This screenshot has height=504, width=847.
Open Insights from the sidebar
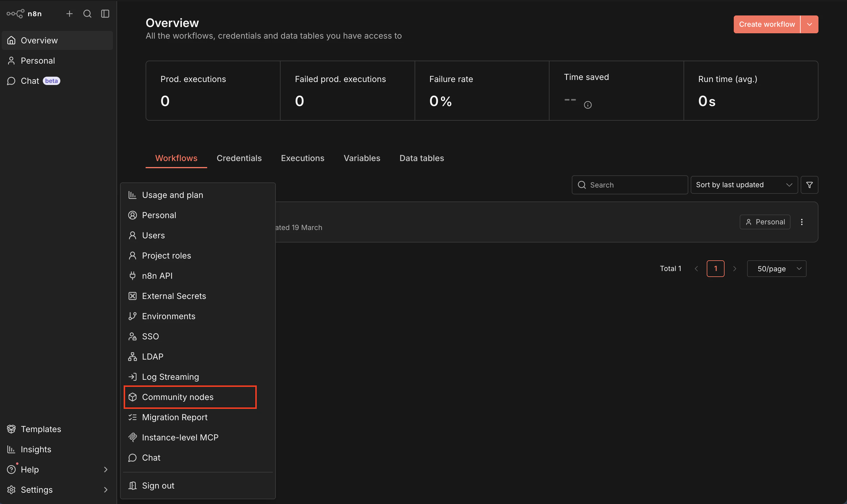(x=36, y=449)
